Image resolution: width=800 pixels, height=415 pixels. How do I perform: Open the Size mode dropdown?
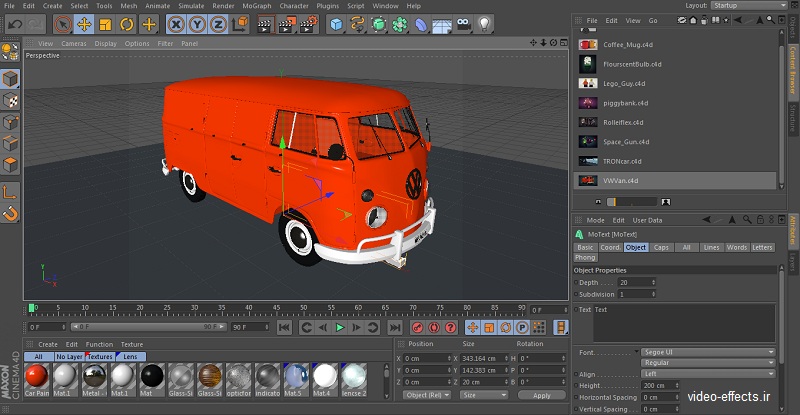click(x=484, y=395)
